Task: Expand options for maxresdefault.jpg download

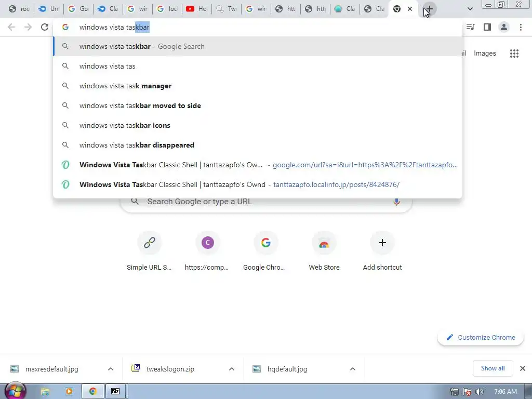Action: [111, 369]
